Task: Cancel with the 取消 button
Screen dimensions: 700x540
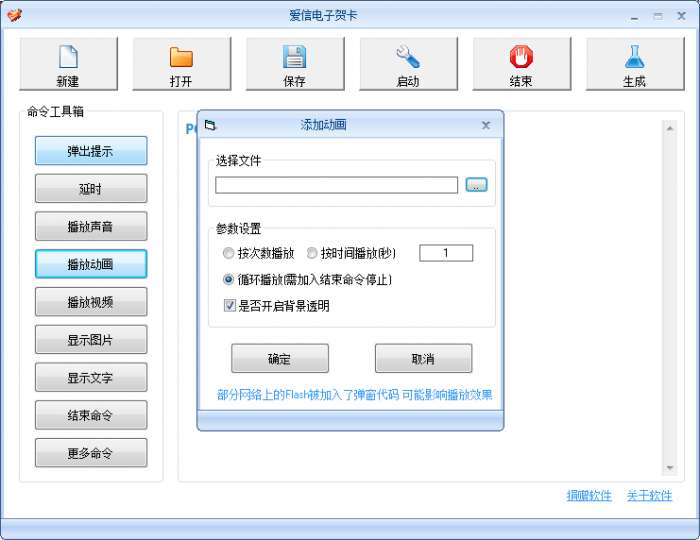Action: [x=423, y=358]
